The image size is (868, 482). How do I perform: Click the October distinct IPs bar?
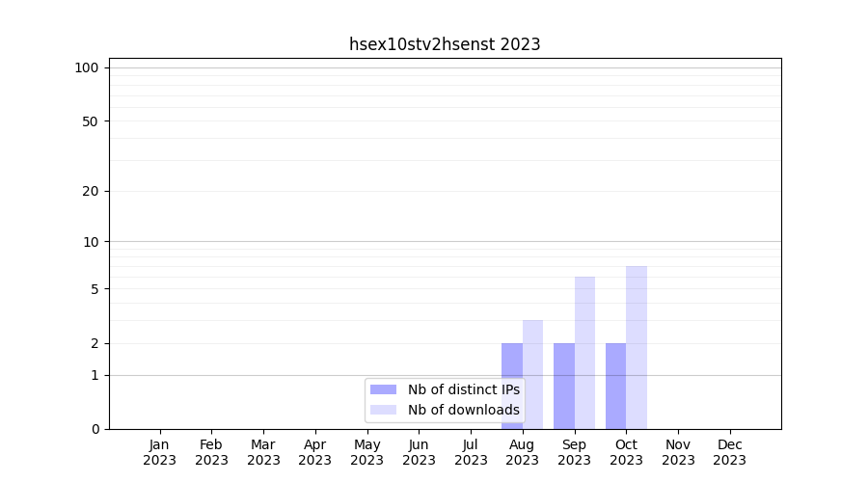point(615,386)
